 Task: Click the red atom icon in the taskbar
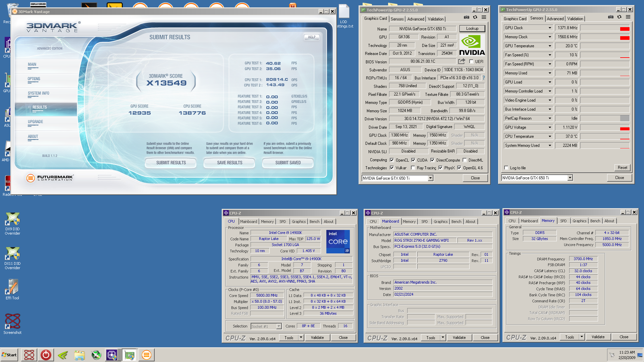point(29,355)
